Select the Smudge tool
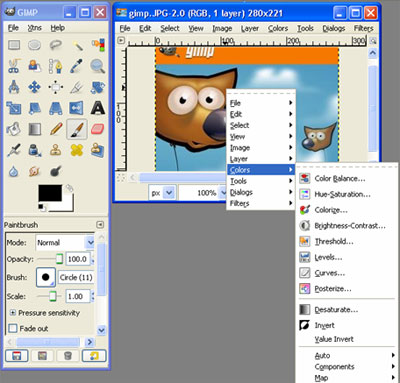This screenshot has height=383, width=400. coord(34,172)
